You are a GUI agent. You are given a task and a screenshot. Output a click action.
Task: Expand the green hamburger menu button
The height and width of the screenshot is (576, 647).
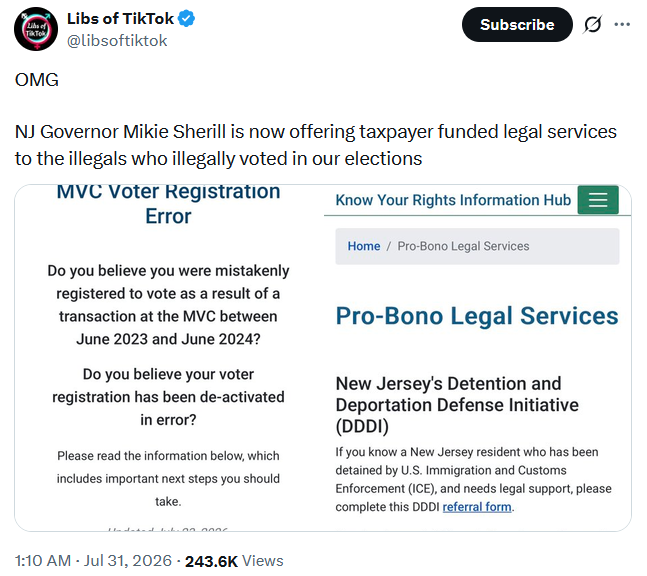click(x=598, y=200)
